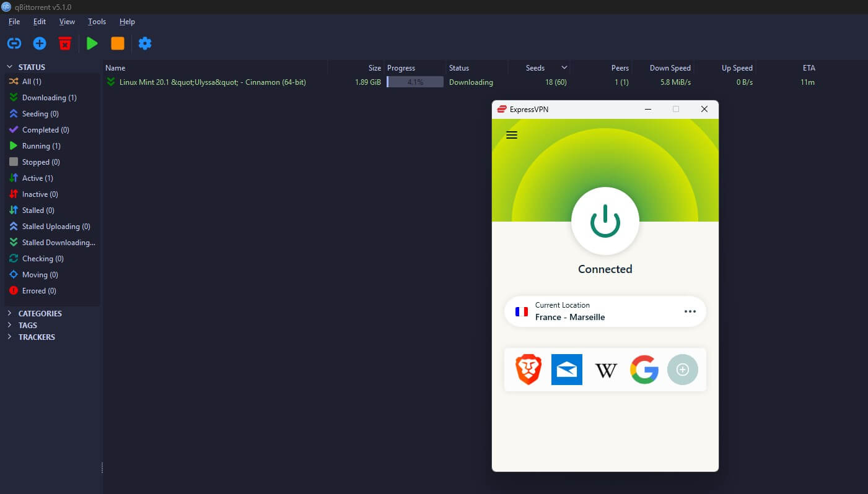Click the 4.1% progress bar
This screenshot has height=494, width=868.
coord(415,82)
